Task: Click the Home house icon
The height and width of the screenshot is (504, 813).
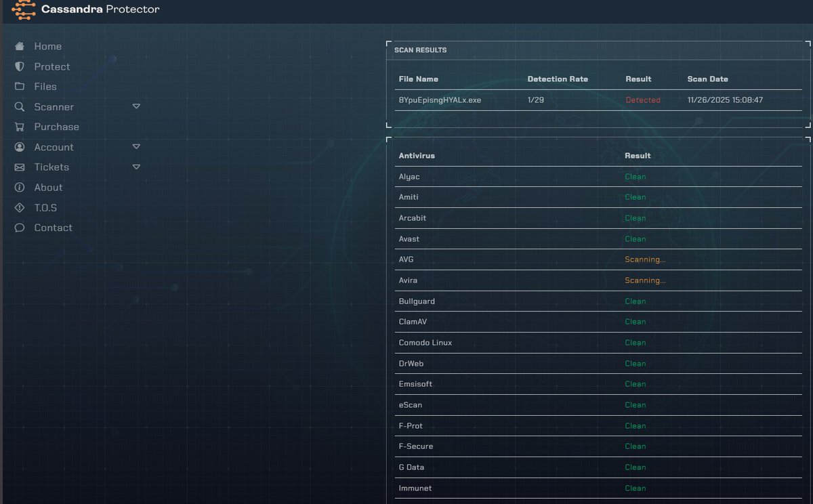Action: pos(20,46)
